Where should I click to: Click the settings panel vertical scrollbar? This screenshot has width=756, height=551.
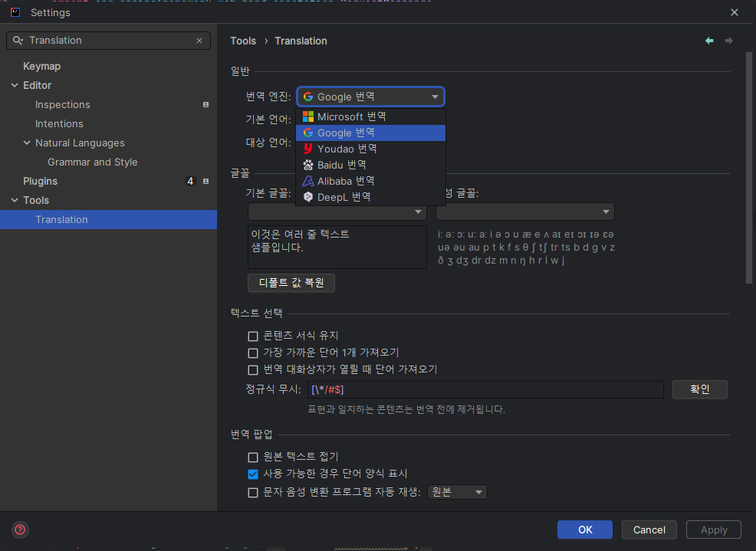749,168
